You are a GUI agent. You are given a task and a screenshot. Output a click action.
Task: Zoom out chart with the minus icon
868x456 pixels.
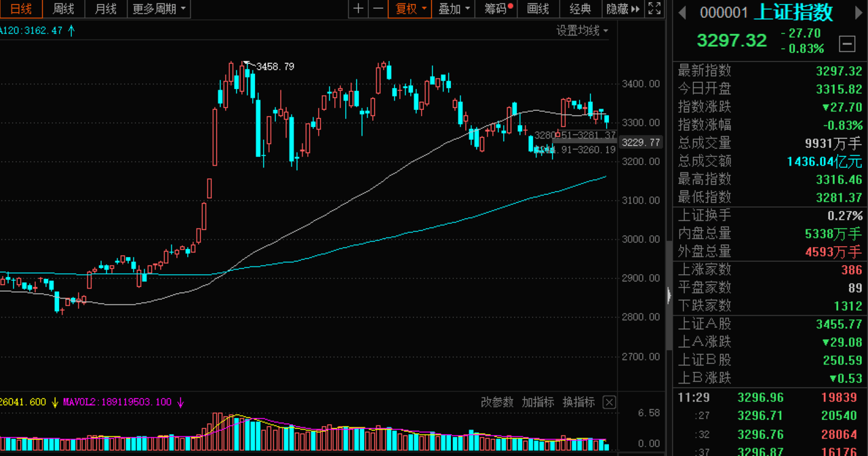click(x=378, y=9)
